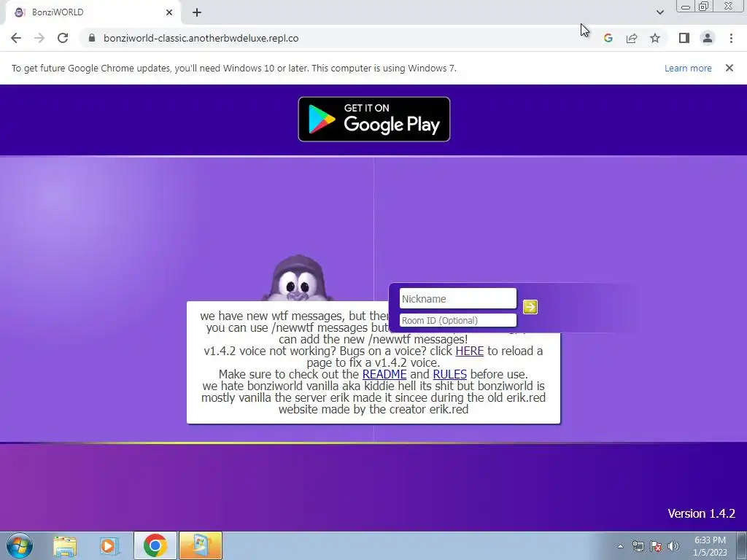Expand the tab search chevron
The image size is (747, 560).
pyautogui.click(x=659, y=12)
